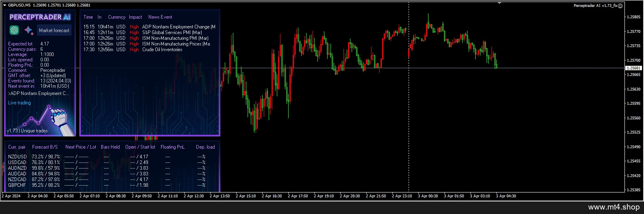Image resolution: width=644 pixels, height=214 pixels.
Task: Click the Impact column header
Action: [x=135, y=17]
